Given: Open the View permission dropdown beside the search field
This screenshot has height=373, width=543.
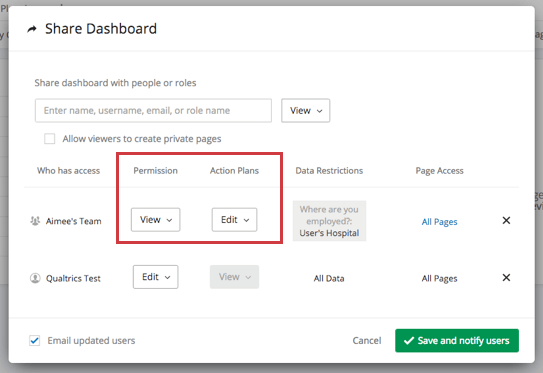Looking at the screenshot, I should click(x=305, y=110).
